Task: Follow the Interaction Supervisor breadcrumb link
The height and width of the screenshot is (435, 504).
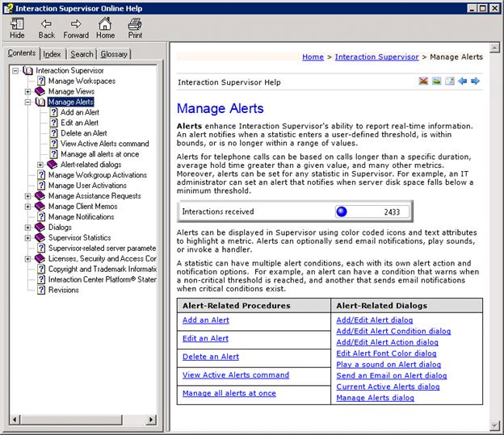Action: 376,57
